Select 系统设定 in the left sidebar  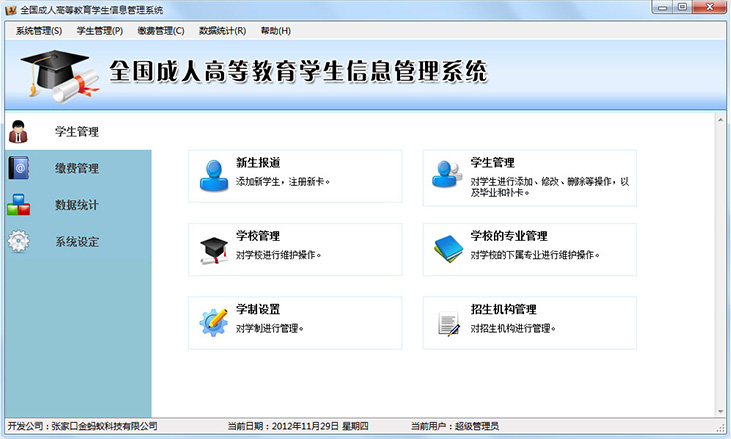[x=78, y=242]
